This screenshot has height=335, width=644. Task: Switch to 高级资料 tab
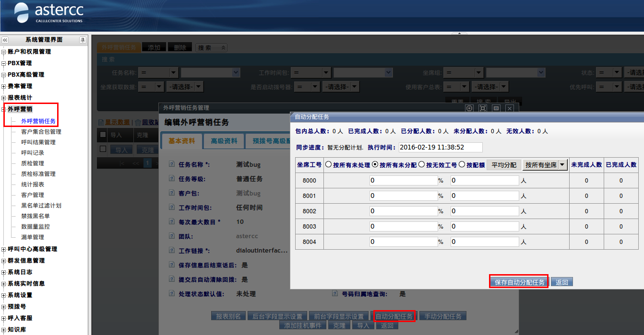tap(224, 141)
